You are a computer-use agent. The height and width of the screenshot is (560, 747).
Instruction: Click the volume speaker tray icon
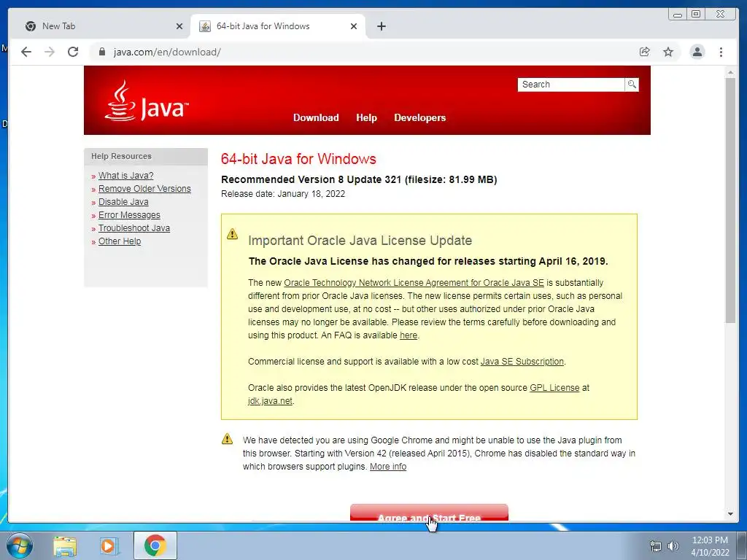click(x=673, y=546)
